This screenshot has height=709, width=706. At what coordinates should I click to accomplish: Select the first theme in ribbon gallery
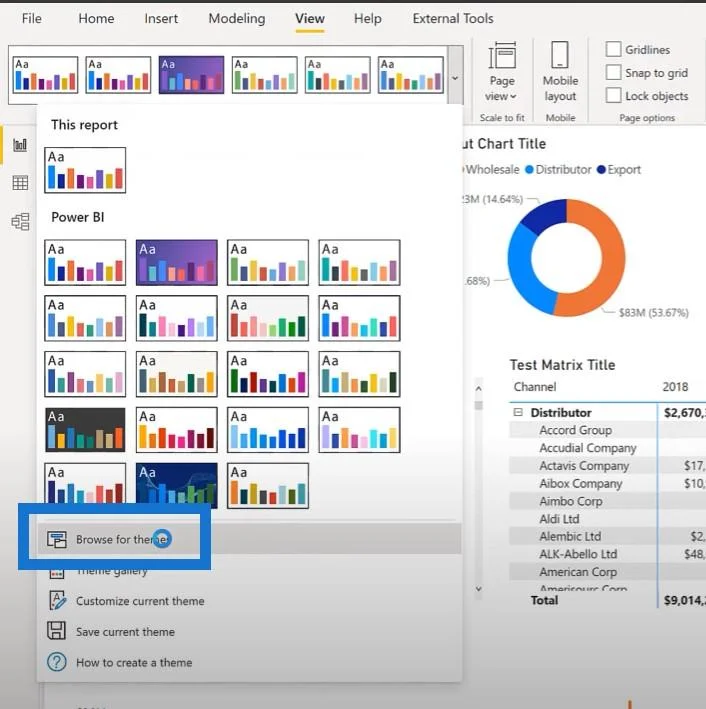45,75
